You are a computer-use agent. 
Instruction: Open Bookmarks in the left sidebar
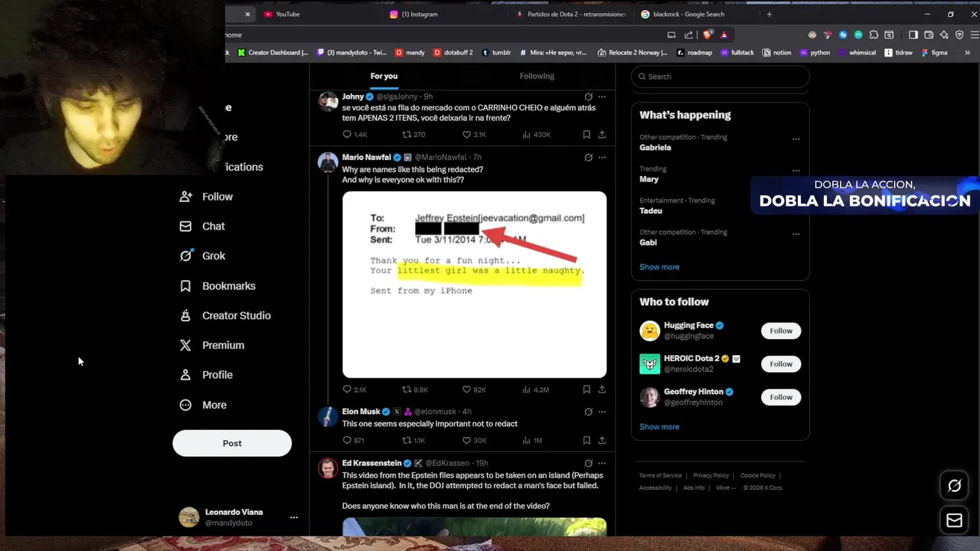217,285
